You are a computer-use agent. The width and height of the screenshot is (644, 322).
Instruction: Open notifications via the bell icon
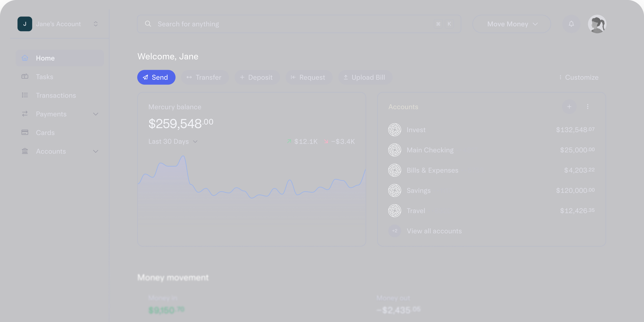tap(571, 24)
